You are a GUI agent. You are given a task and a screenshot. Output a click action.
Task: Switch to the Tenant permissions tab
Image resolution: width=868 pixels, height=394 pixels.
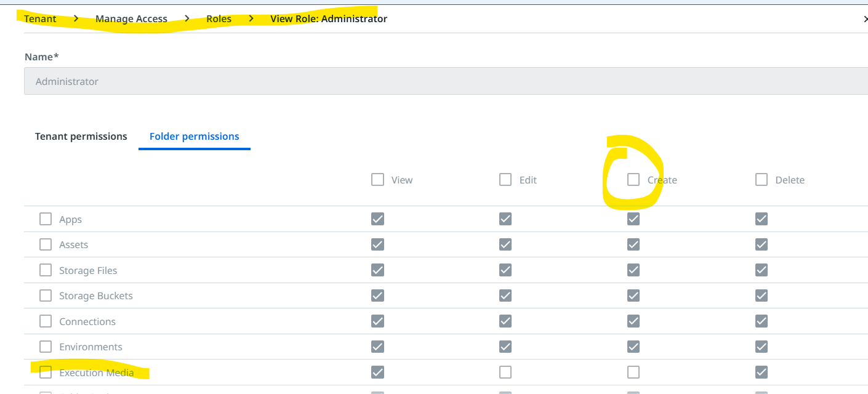(81, 136)
